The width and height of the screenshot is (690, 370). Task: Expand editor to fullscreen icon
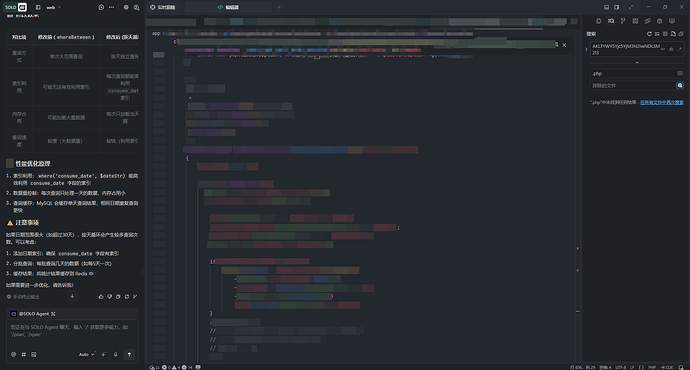(631, 7)
